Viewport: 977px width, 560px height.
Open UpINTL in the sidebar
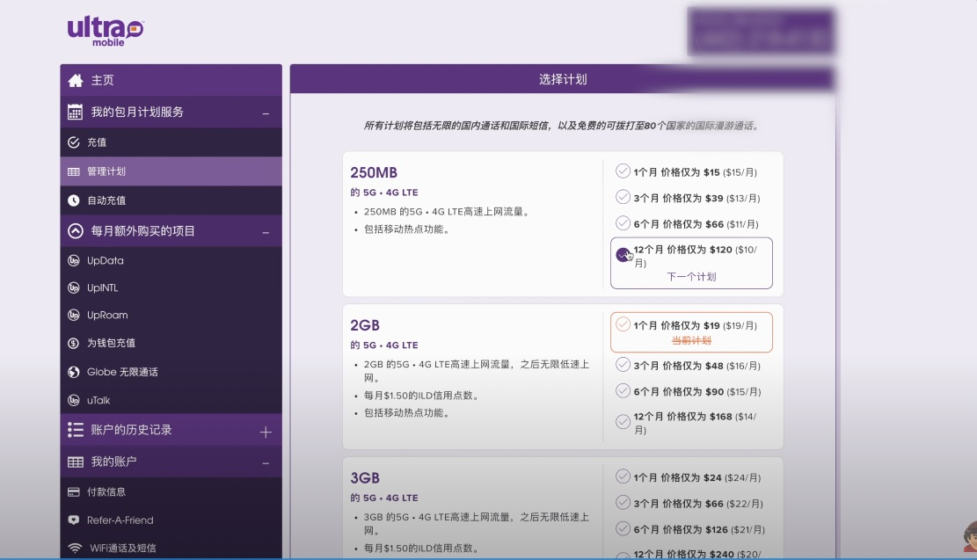pyautogui.click(x=171, y=287)
